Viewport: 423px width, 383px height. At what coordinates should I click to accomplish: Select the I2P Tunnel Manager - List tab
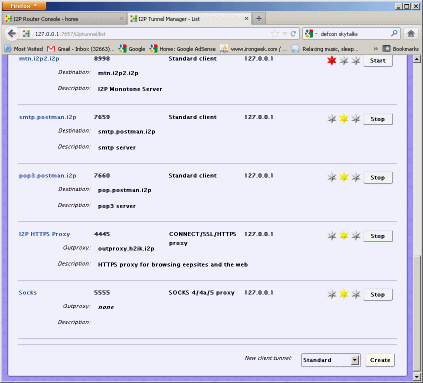[x=190, y=19]
